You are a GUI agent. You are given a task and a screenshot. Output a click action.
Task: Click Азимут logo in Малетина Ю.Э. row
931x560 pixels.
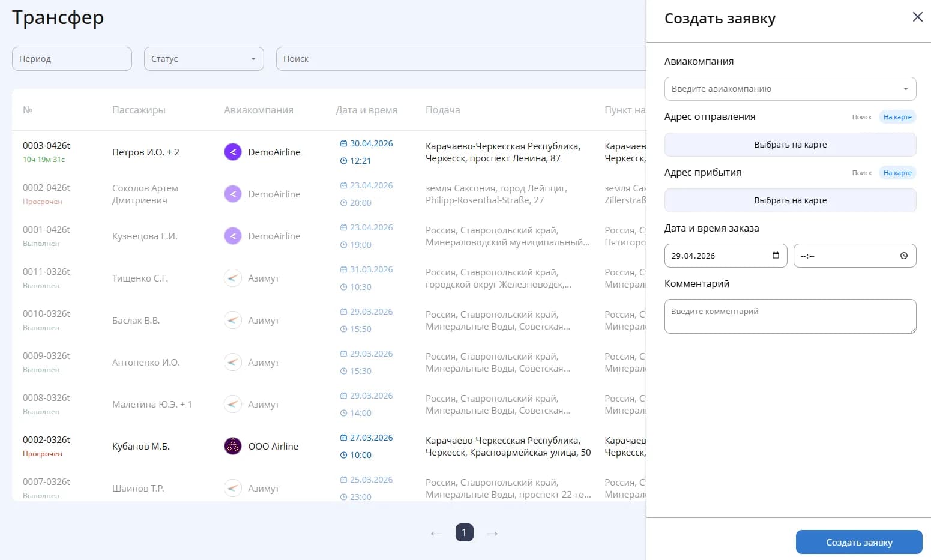point(233,404)
